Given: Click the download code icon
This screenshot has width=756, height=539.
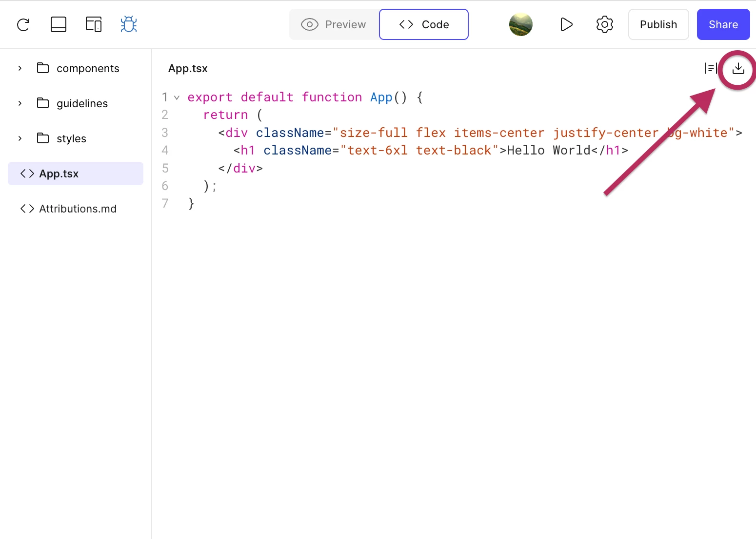Looking at the screenshot, I should (x=738, y=68).
